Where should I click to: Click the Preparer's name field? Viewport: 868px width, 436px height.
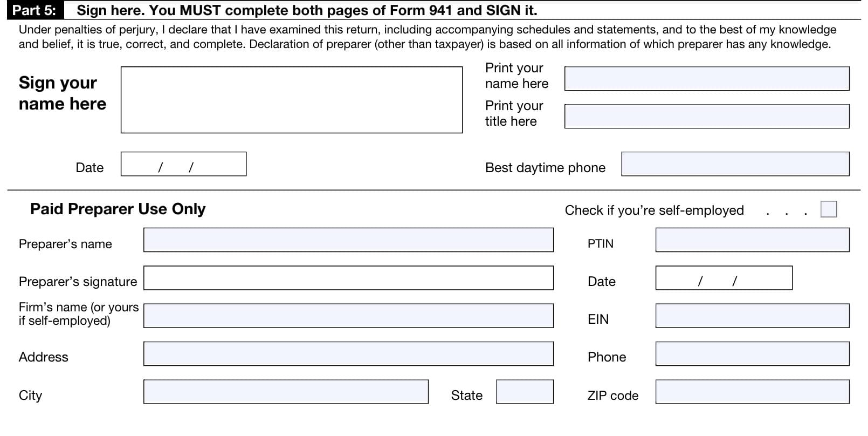point(348,240)
